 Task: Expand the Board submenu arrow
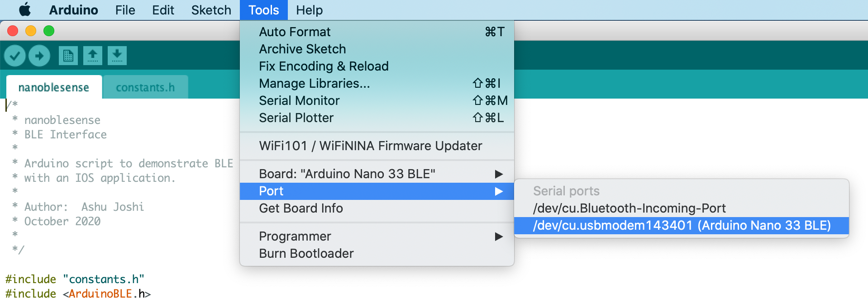click(499, 174)
